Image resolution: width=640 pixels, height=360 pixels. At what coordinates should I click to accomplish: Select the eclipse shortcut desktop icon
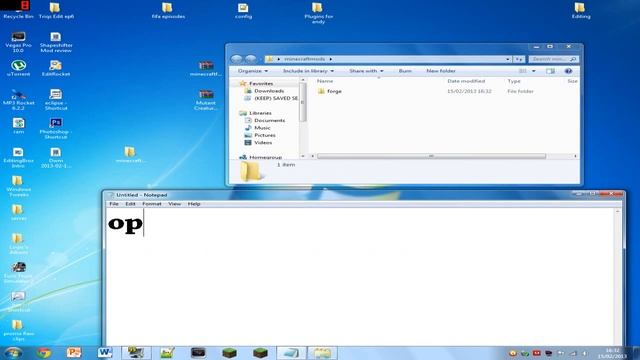[x=56, y=100]
